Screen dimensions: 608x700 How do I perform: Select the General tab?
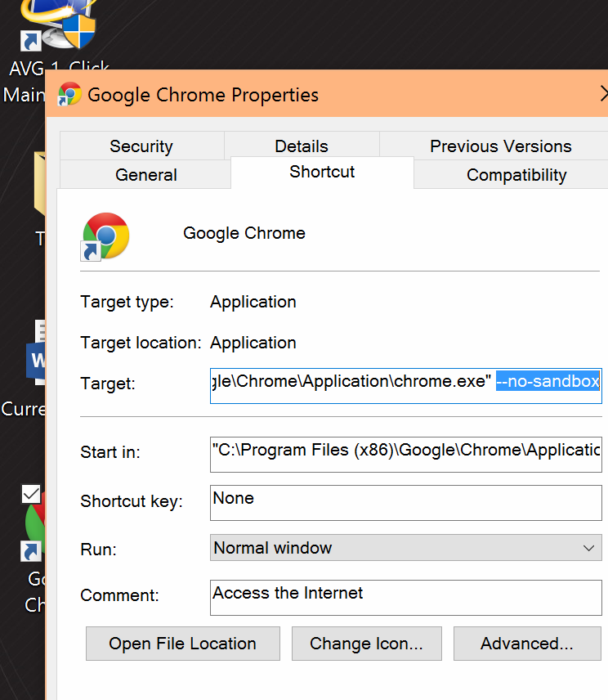(x=145, y=174)
